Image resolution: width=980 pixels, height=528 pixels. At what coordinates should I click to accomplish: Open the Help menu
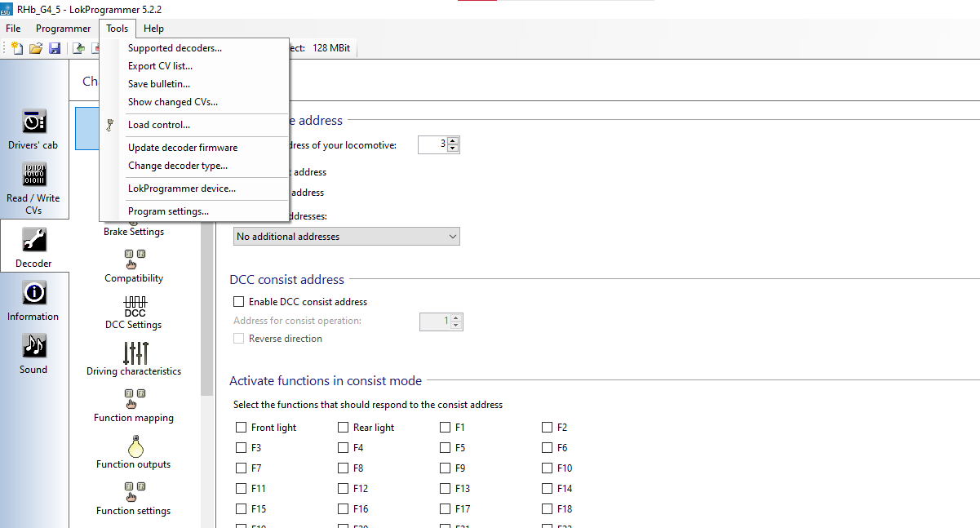(x=153, y=29)
